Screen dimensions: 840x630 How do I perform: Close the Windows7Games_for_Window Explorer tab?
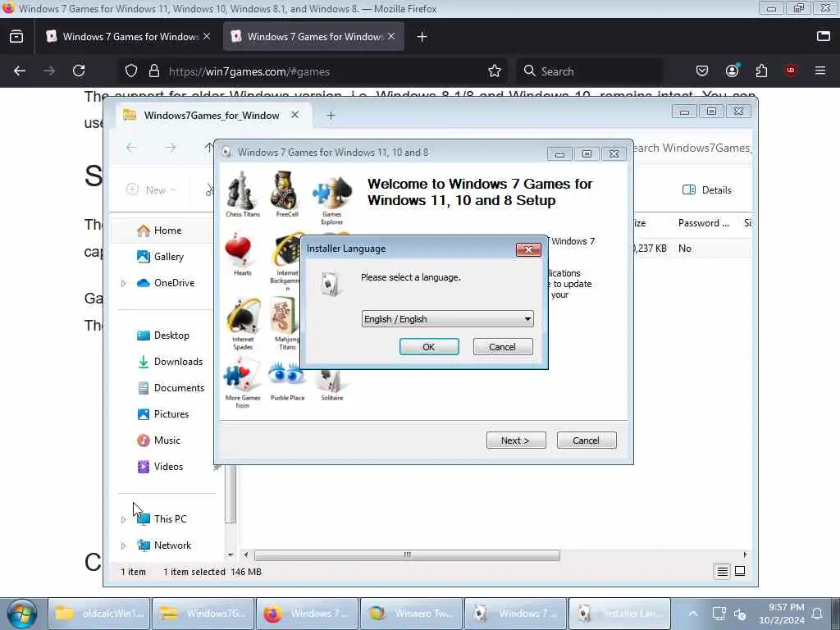tap(294, 115)
